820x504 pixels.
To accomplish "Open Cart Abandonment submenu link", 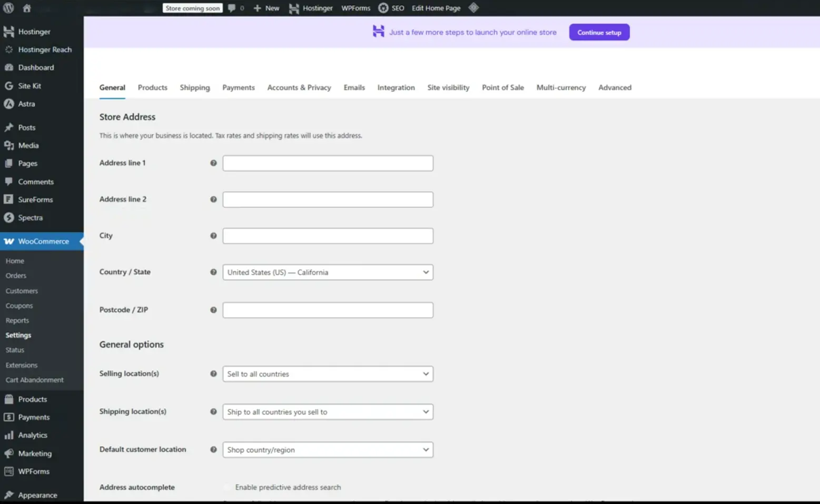I will (35, 380).
